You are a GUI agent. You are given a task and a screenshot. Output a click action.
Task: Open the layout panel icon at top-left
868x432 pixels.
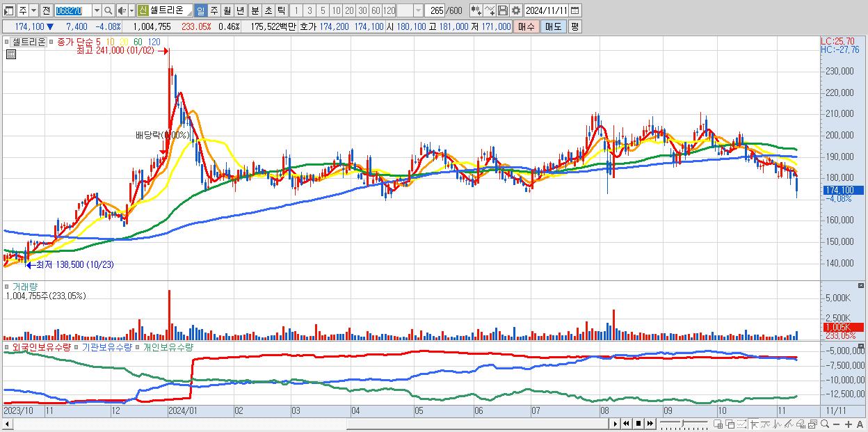click(8, 10)
